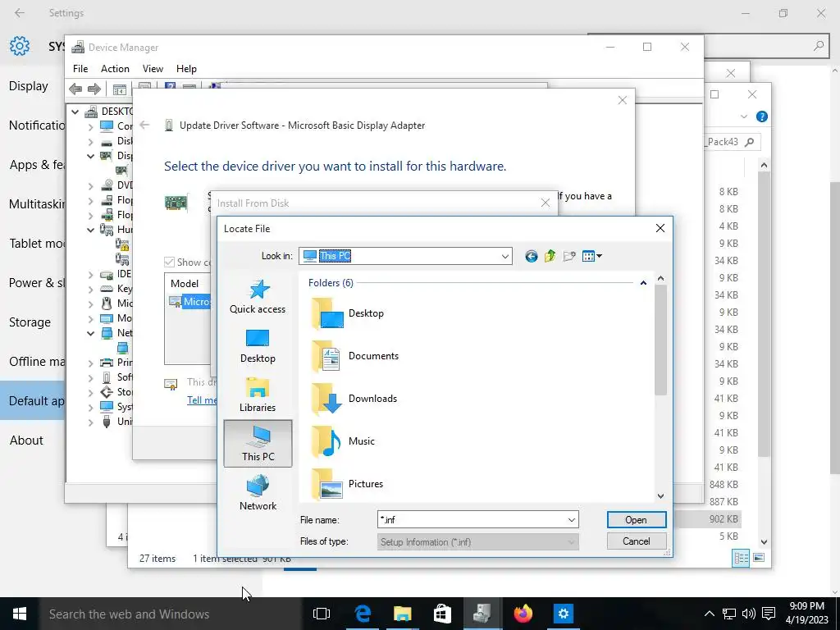Viewport: 840px width, 630px height.
Task: Collapse the Folders (6) group
Action: [x=643, y=283]
